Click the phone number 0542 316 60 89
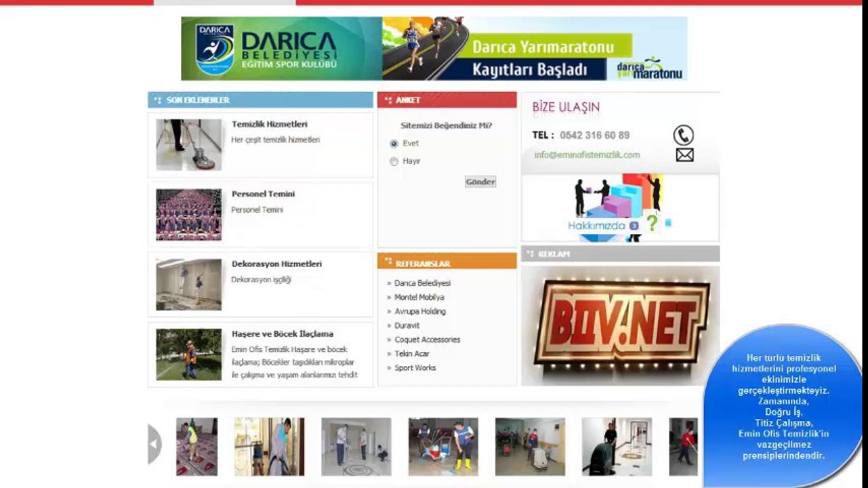Viewport: 868px width, 488px height. (x=594, y=136)
